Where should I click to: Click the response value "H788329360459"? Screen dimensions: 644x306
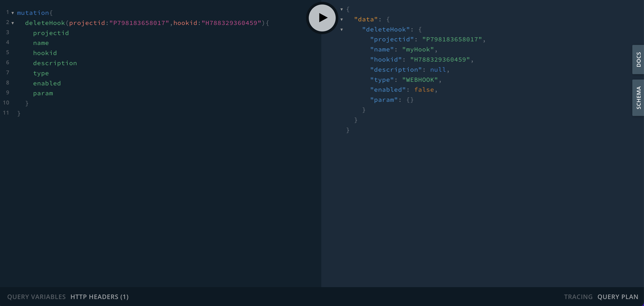(x=440, y=60)
